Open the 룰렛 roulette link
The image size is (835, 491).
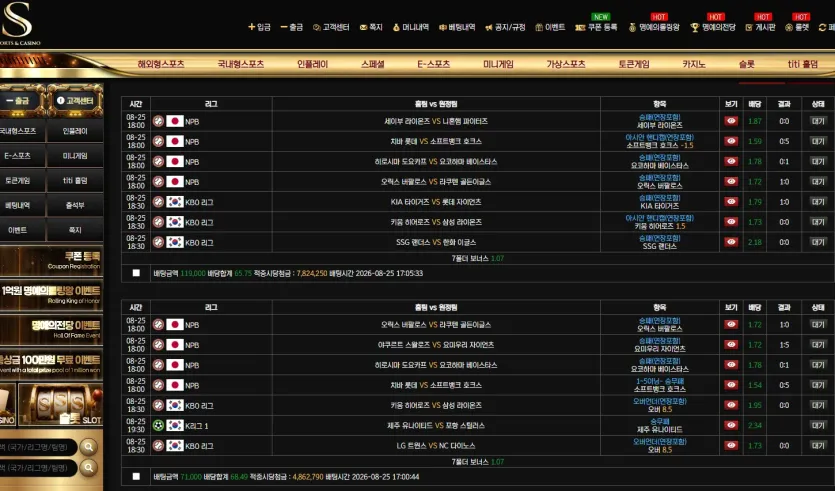tap(797, 27)
